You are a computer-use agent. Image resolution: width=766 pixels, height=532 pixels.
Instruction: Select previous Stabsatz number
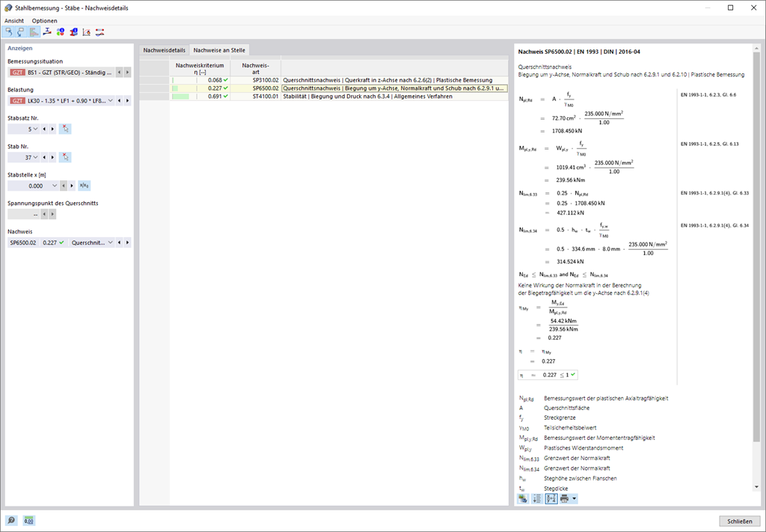coord(44,129)
